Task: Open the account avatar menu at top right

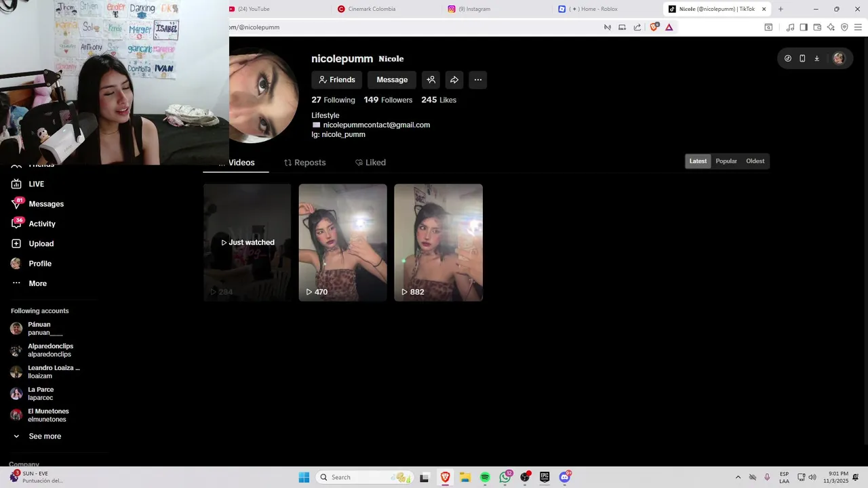Action: coord(839,58)
